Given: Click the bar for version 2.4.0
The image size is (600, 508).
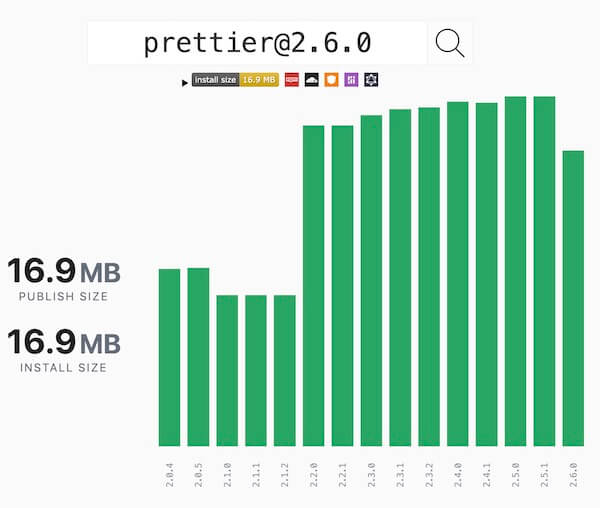Looking at the screenshot, I should point(458,273).
